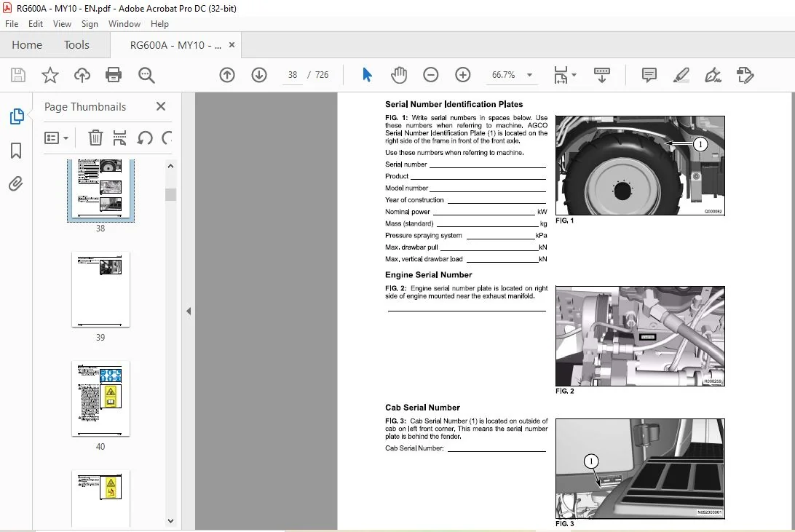Screen dimensions: 795x532
Task: Open the Edit menu
Action: point(36,24)
